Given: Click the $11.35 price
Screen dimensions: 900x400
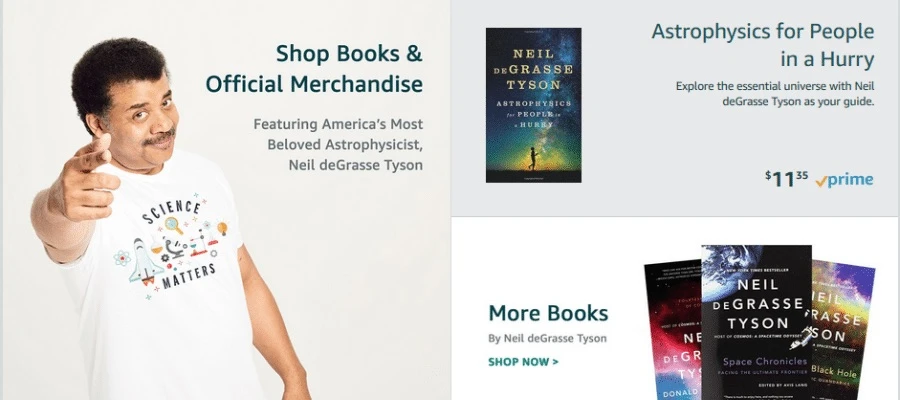Looking at the screenshot, I should click(x=786, y=179).
